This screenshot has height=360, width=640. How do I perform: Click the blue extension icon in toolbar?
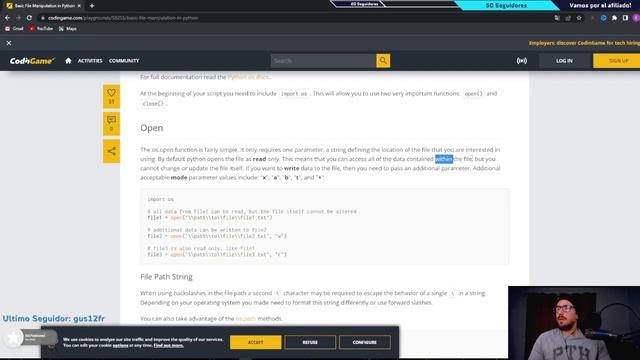(x=603, y=18)
